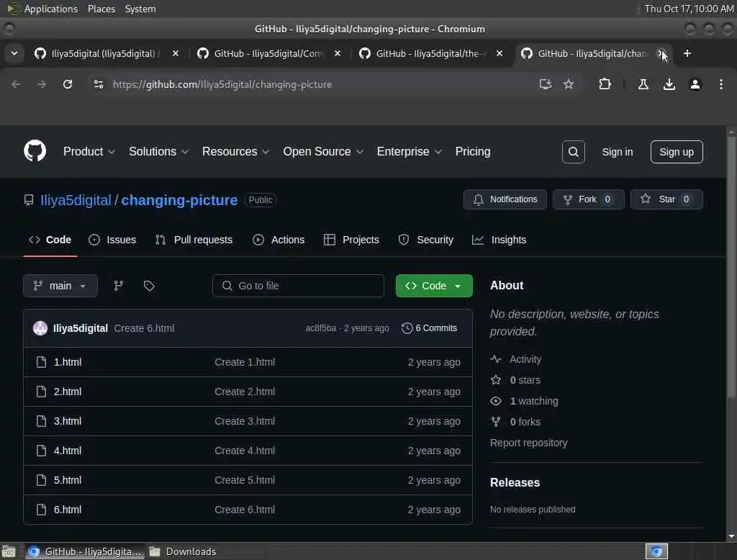Switch to the Iliya5digital/Com browser tab
This screenshot has width=737, height=560.
[269, 53]
